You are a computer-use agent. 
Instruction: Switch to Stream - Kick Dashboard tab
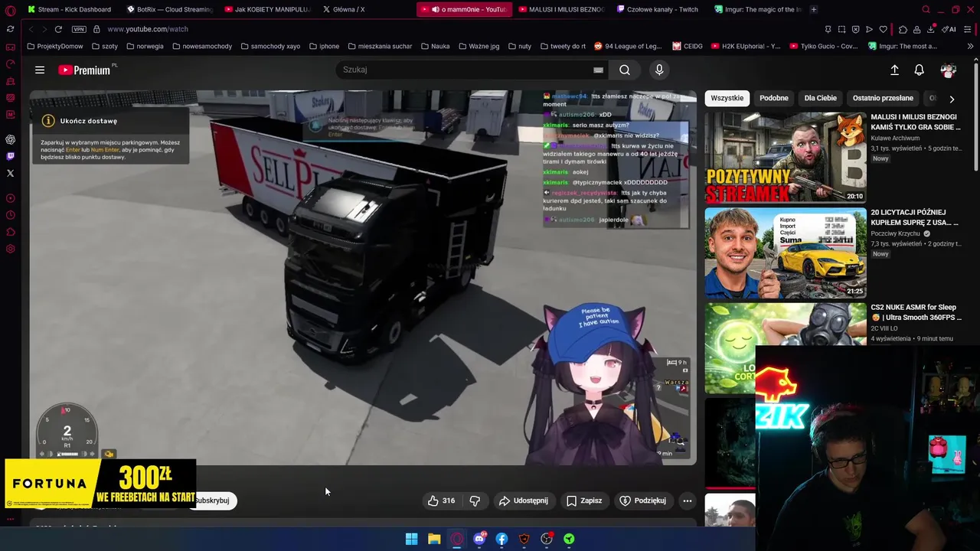pyautogui.click(x=70, y=9)
